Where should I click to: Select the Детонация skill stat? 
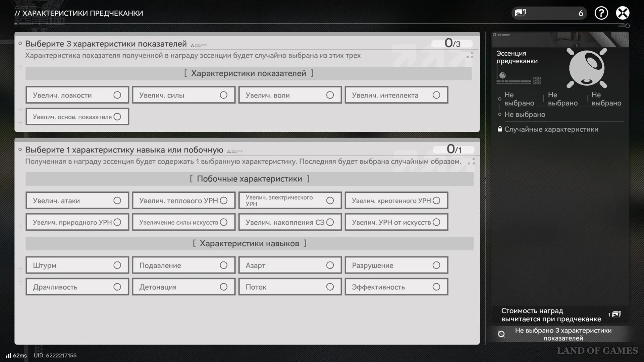tap(183, 287)
